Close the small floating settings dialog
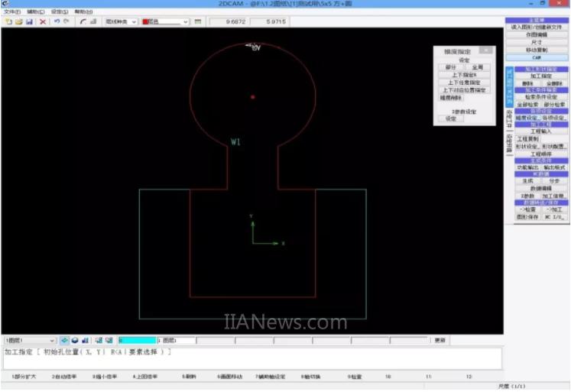The width and height of the screenshot is (571, 392). point(487,50)
